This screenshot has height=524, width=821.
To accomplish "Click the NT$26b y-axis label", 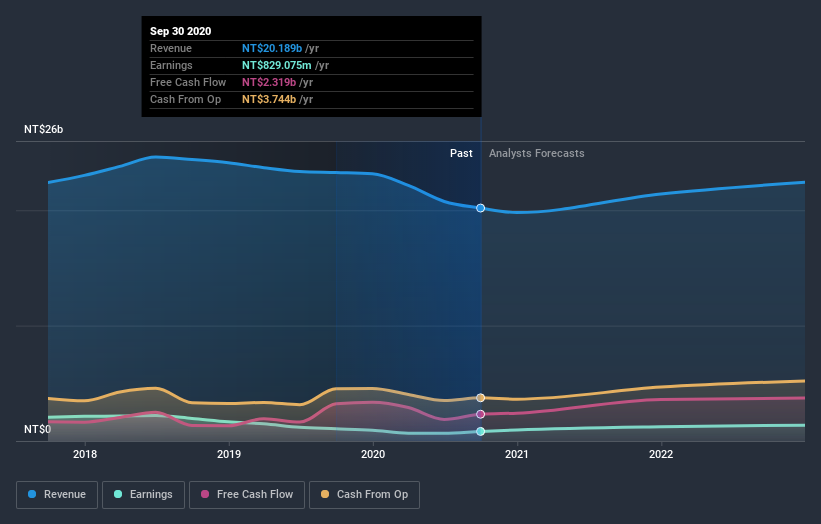I will 43,129.
